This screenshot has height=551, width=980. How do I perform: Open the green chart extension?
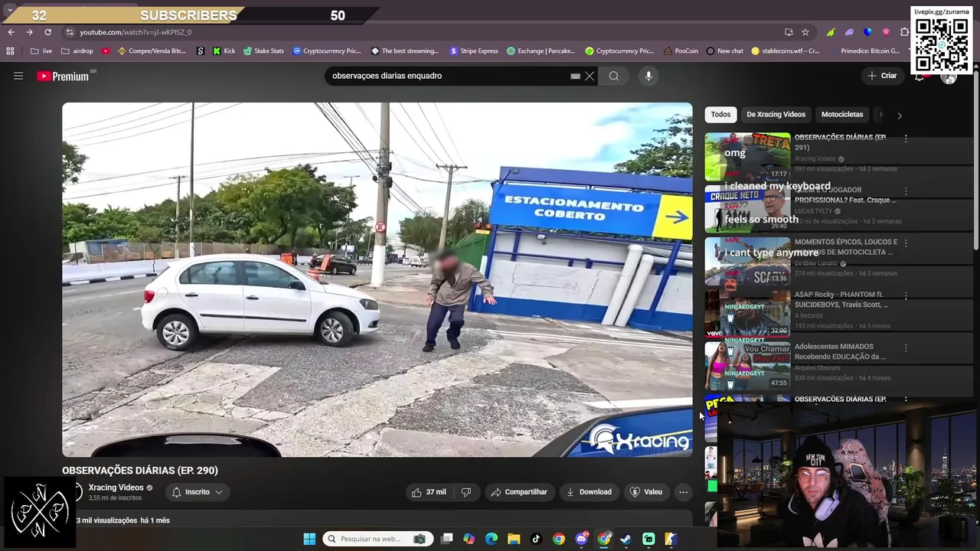pos(831,32)
